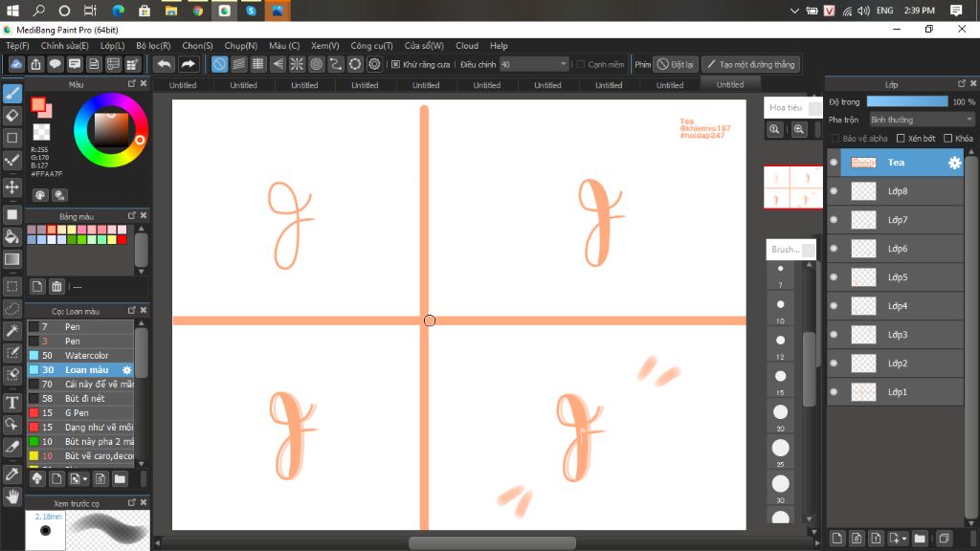Select the G Pen brush
The height and width of the screenshot is (551, 980).
80,413
